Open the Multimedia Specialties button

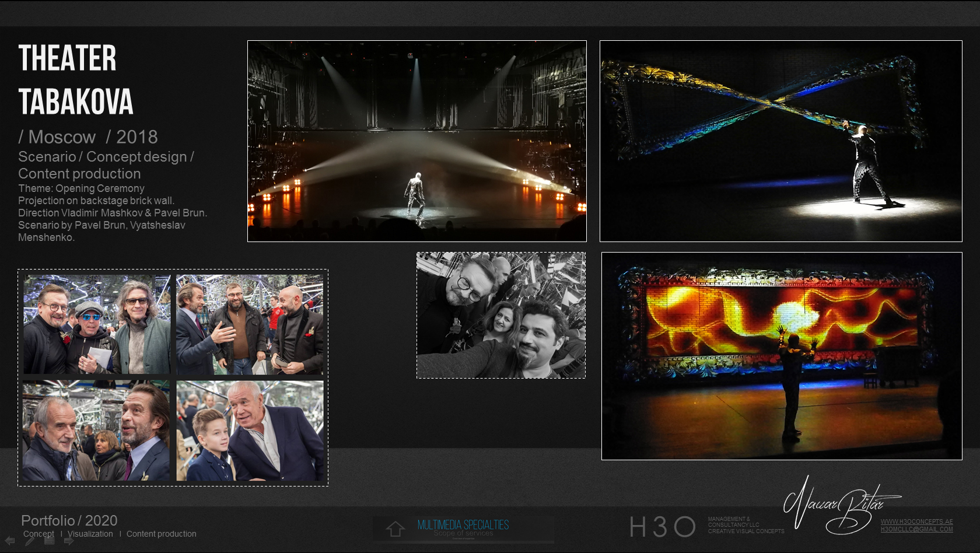tap(463, 526)
